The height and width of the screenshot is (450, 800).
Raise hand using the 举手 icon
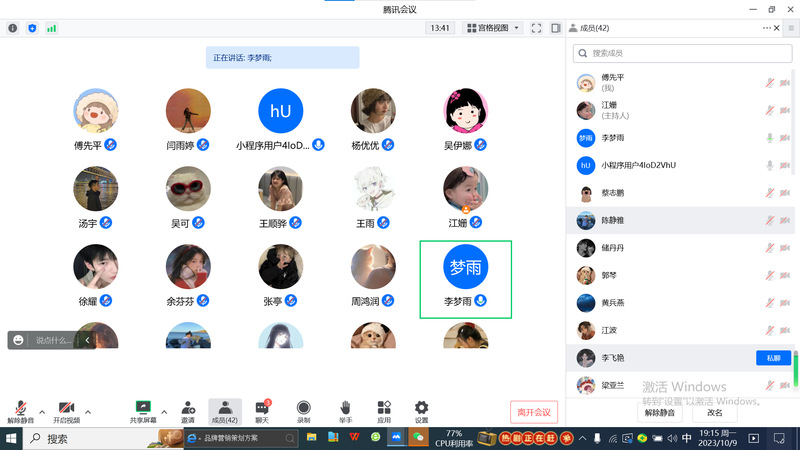345,409
